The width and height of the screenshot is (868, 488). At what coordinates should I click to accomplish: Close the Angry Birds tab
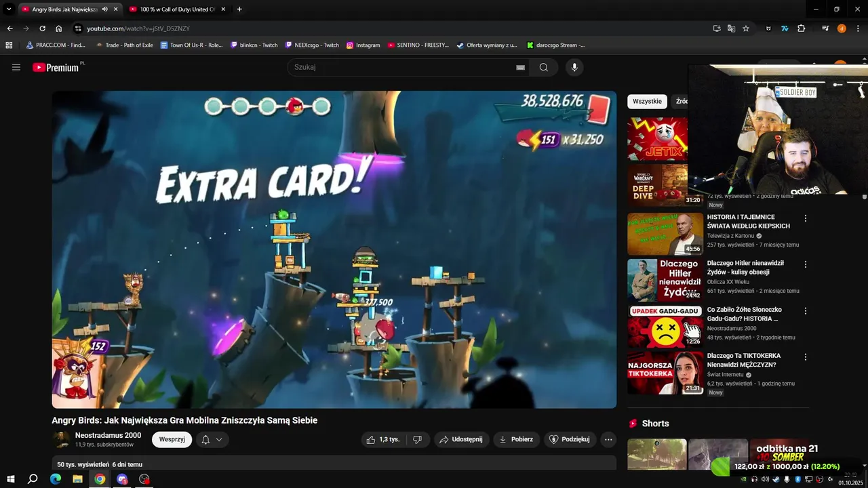(x=115, y=9)
